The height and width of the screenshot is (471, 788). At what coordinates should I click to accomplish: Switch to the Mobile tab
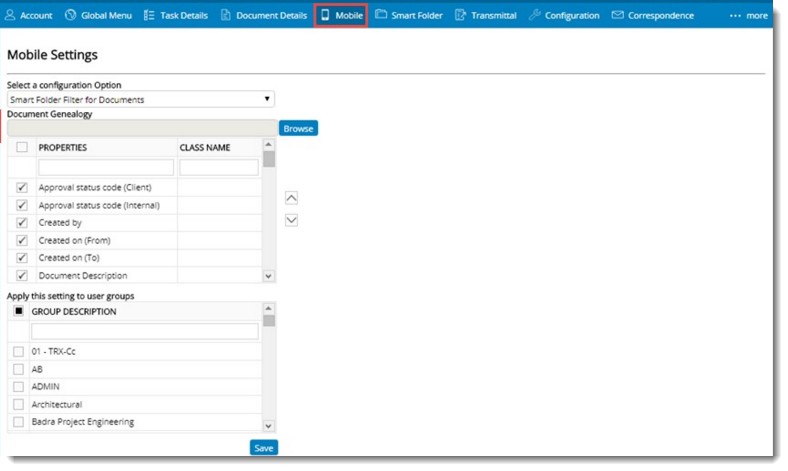coord(341,15)
